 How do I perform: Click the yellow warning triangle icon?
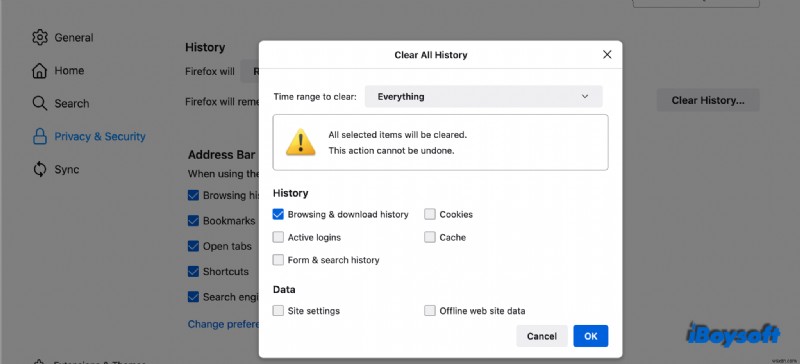301,142
